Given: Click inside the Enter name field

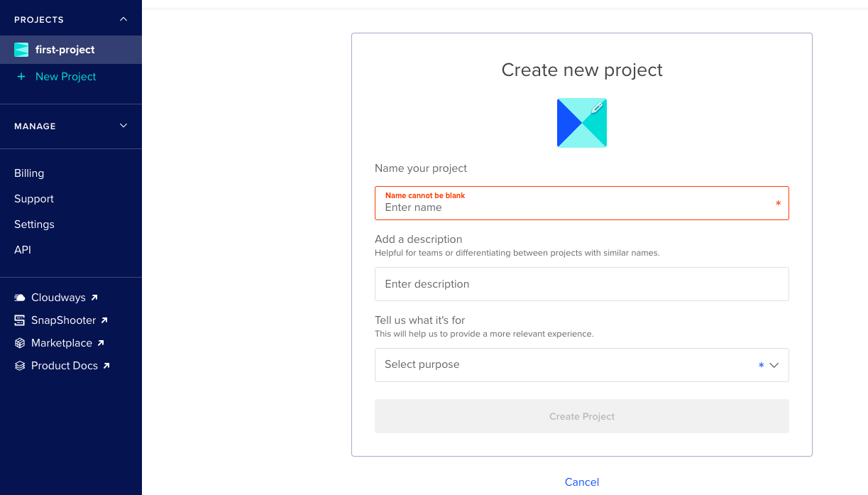Looking at the screenshot, I should pyautogui.click(x=582, y=207).
